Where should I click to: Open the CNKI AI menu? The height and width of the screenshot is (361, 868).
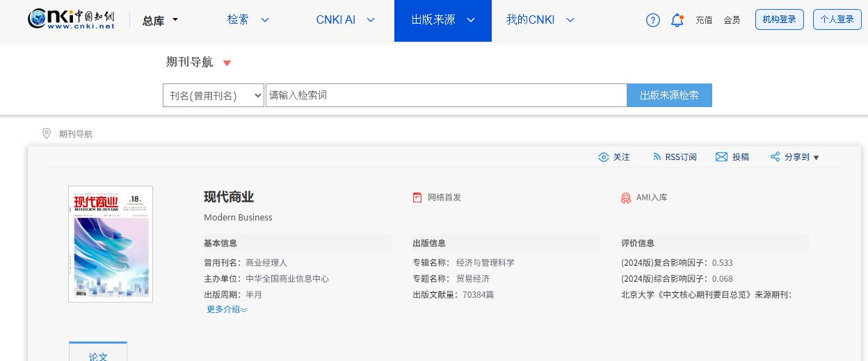[x=345, y=20]
